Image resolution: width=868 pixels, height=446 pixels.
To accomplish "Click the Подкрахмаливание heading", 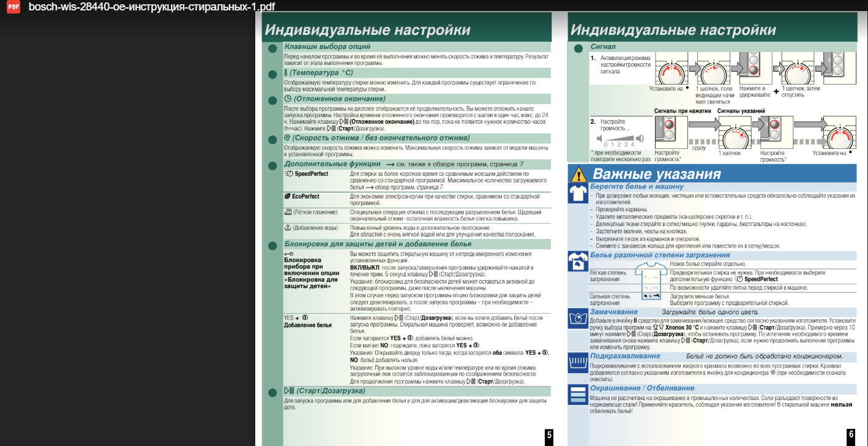I will click(626, 356).
